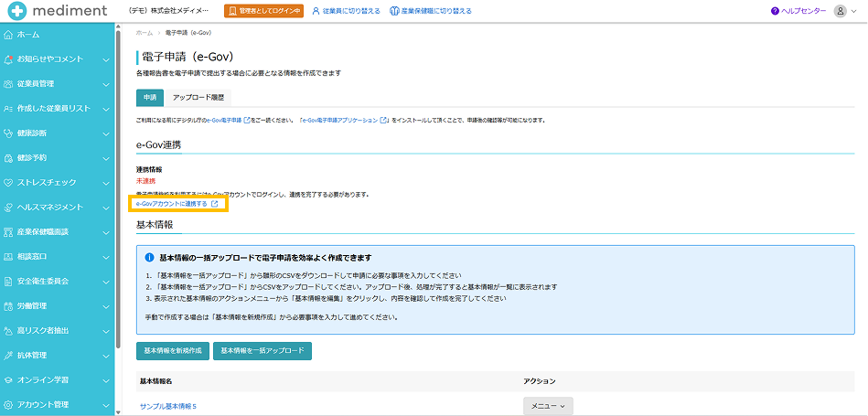Open the メニュー dropdown for サンプル基本情報５
868x416 pixels.
click(x=548, y=406)
